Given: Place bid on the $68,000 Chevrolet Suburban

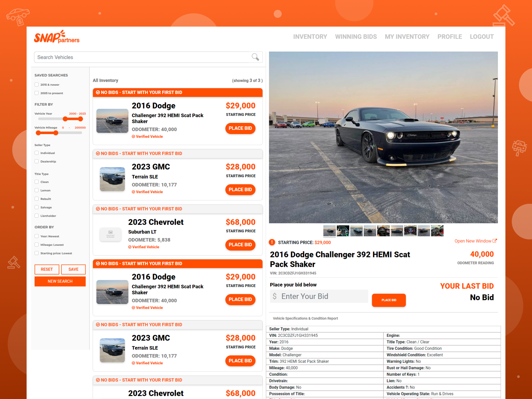Looking at the screenshot, I should [240, 244].
